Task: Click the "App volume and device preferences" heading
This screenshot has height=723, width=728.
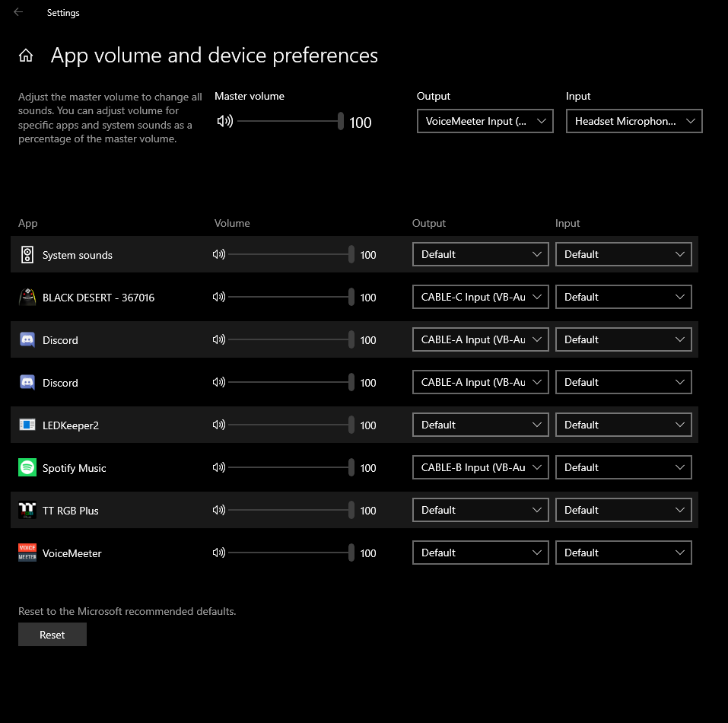Action: (x=215, y=56)
